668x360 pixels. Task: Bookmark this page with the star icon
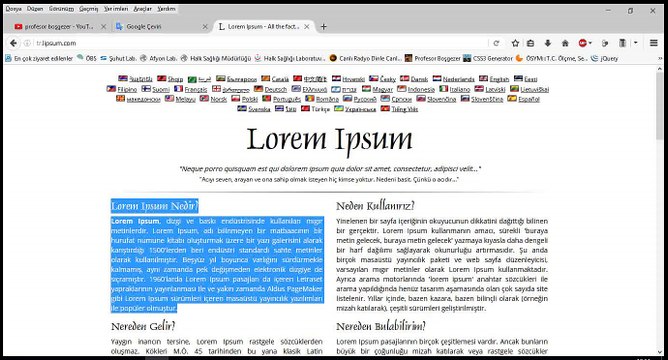coord(515,43)
